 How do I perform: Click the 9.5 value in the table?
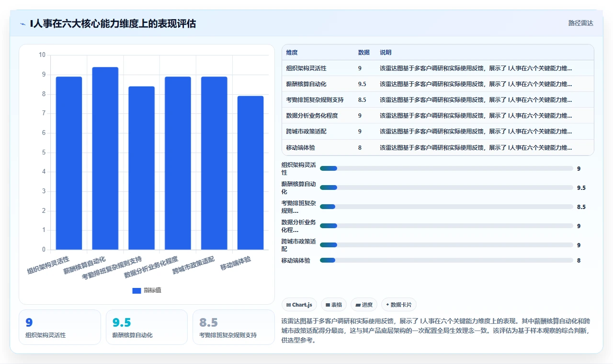point(362,84)
